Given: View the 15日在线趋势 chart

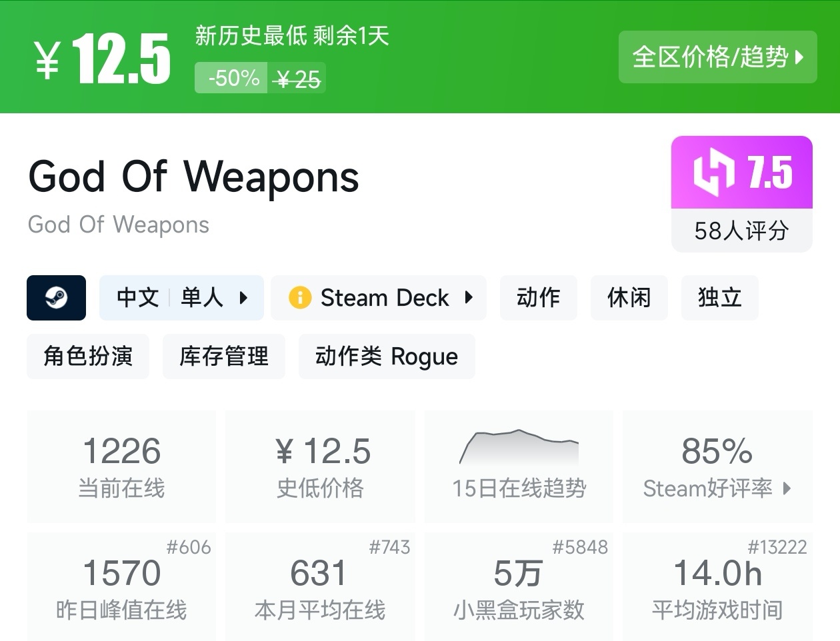Looking at the screenshot, I should coord(519,466).
